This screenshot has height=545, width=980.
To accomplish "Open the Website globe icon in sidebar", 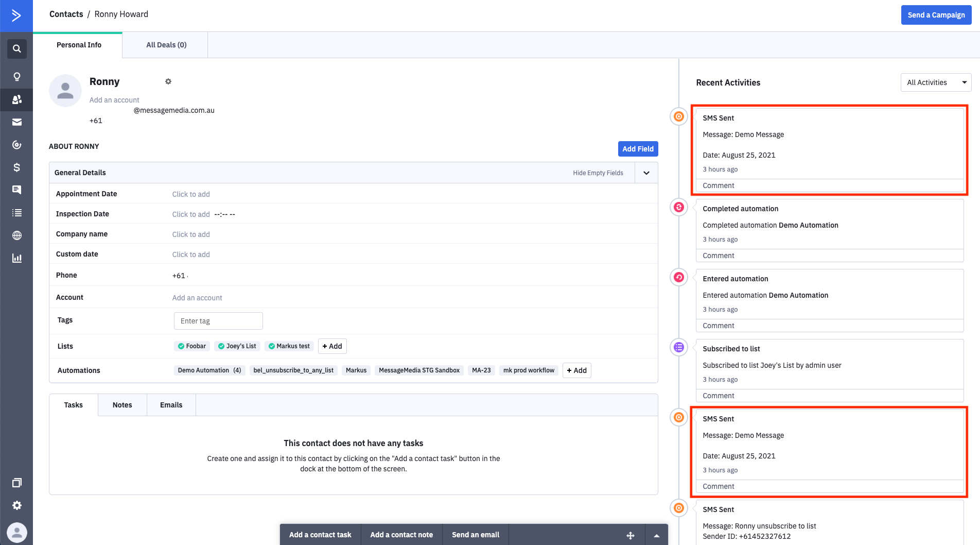I will pyautogui.click(x=16, y=235).
